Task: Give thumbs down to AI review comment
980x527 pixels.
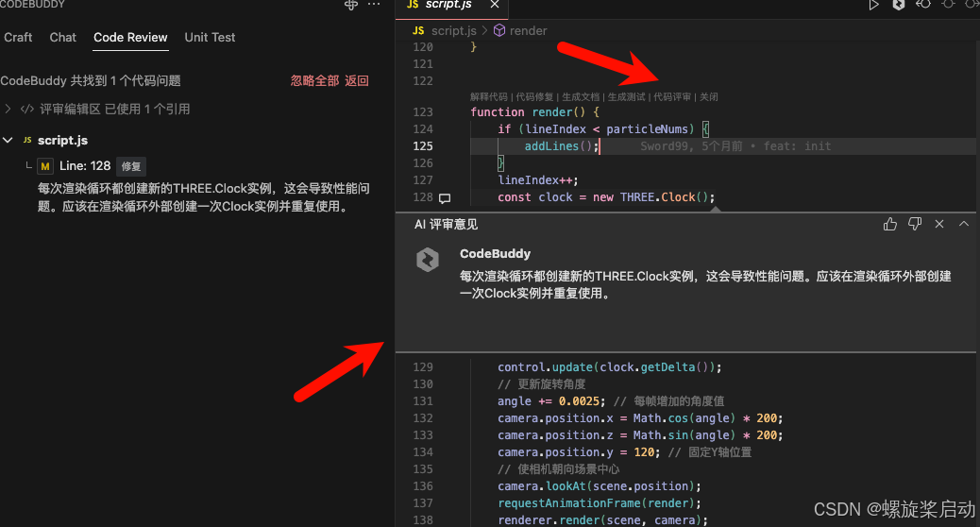Action: point(915,224)
